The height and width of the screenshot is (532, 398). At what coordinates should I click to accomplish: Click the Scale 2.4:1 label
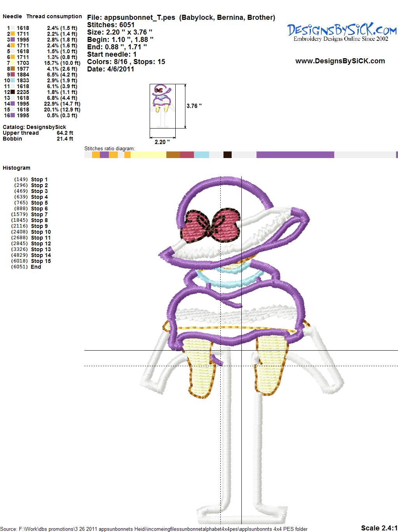point(379,528)
